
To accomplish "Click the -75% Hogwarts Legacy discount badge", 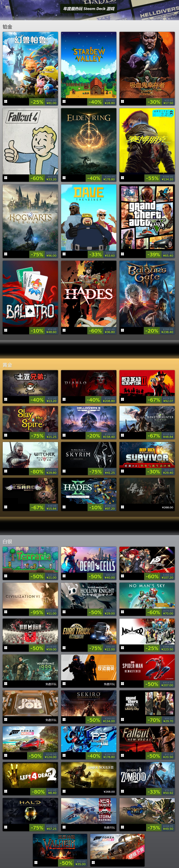I will click(x=37, y=254).
